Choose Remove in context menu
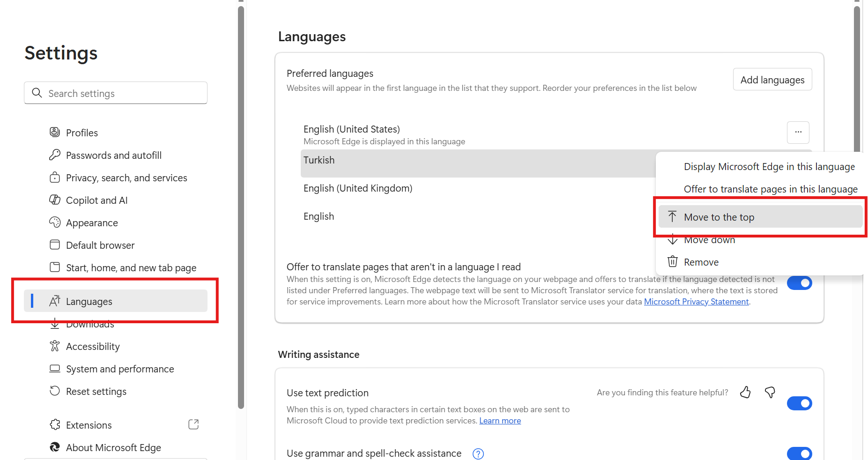Screen dimensions: 868x460 pos(760,262)
